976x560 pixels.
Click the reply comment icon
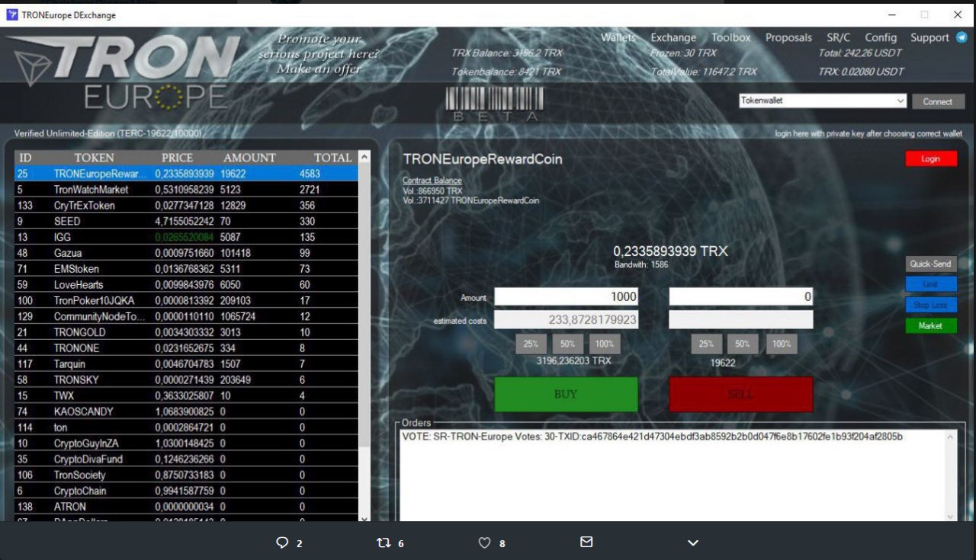[282, 542]
